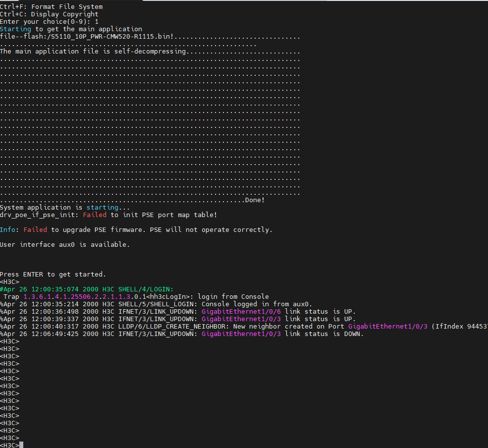488x448 pixels.
Task: Click 'The main application file is self-decompressing' text
Action: tap(93, 52)
